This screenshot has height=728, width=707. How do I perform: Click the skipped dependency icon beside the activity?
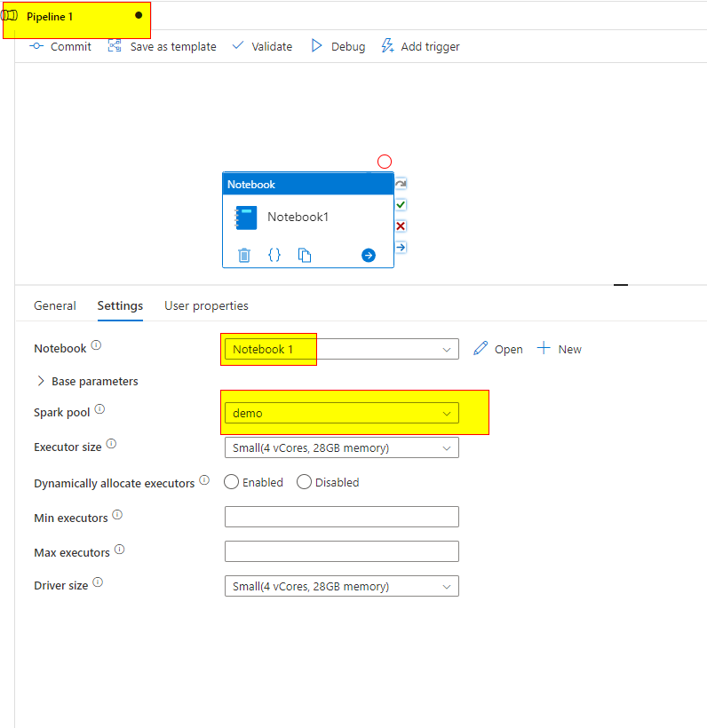[x=401, y=184]
